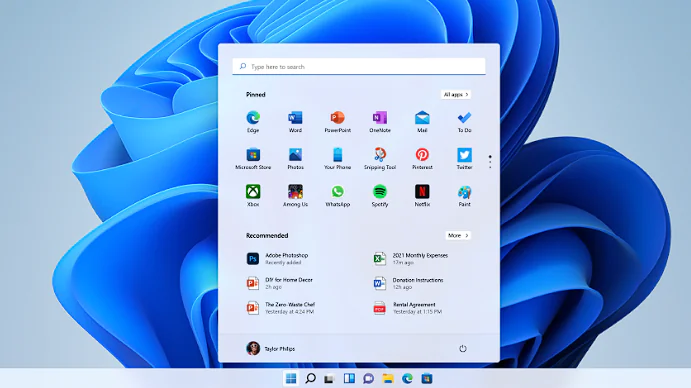Open Rental Agreement PDF file
This screenshot has width=691, height=388.
coord(408,308)
